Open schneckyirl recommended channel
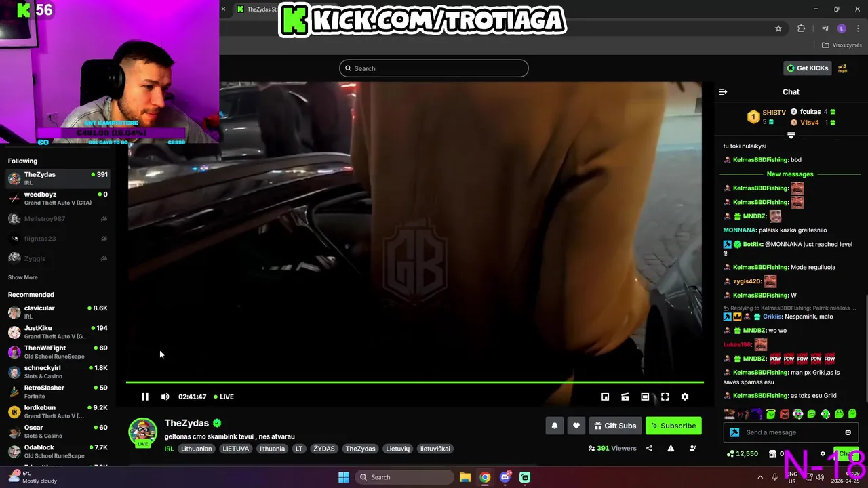868x488 pixels. 58,371
